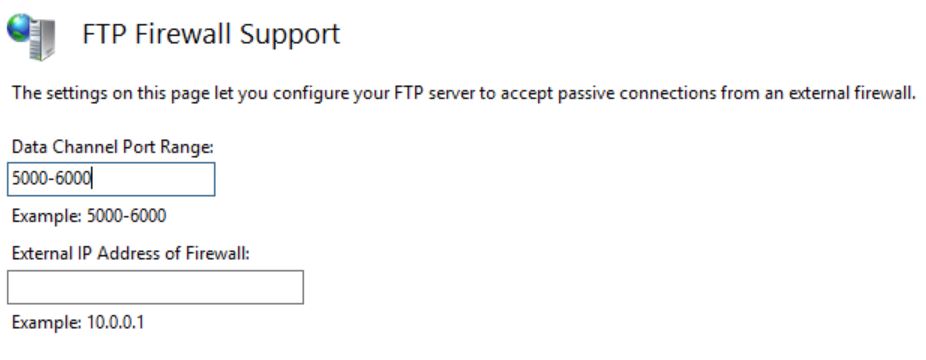
Task: Click the 5000-6000 value inside the port field
Action: coord(51,179)
